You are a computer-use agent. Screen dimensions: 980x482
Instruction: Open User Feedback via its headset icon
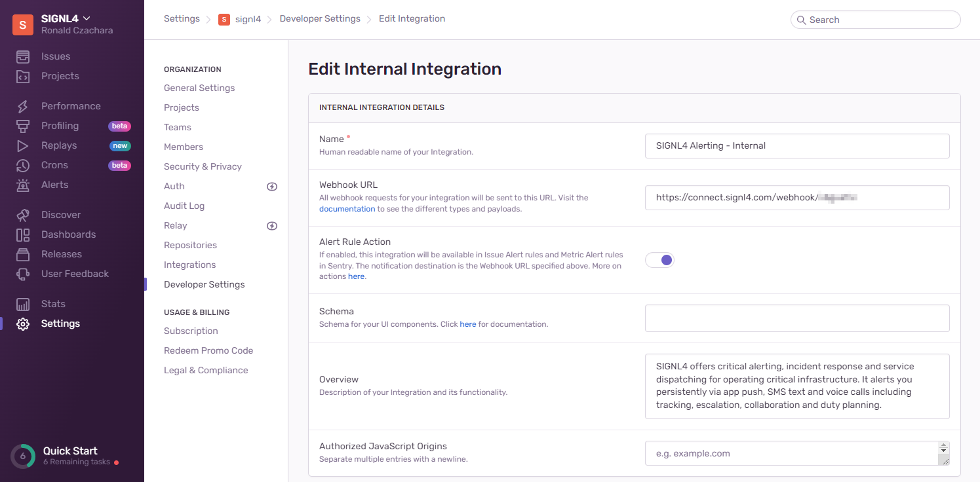pyautogui.click(x=23, y=274)
